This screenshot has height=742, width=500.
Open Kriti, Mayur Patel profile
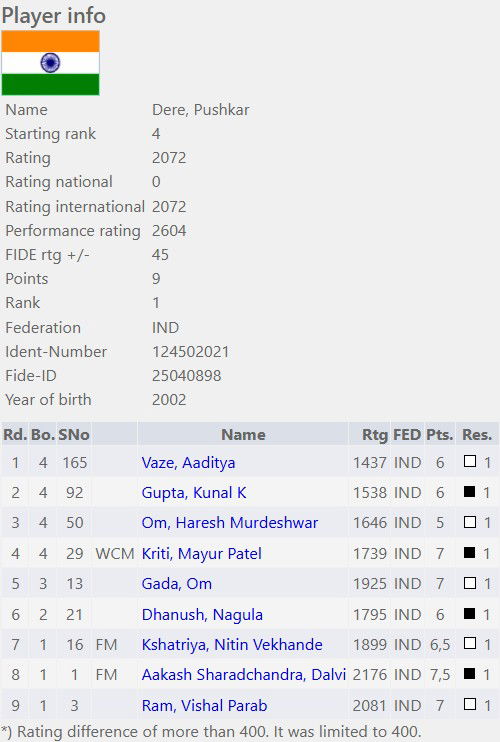click(202, 553)
